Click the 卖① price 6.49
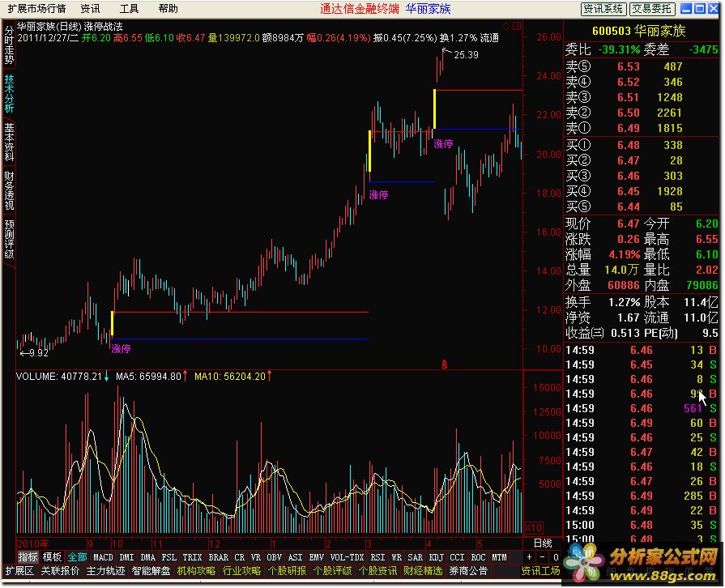Viewport: 725px width, 588px height. [x=629, y=128]
